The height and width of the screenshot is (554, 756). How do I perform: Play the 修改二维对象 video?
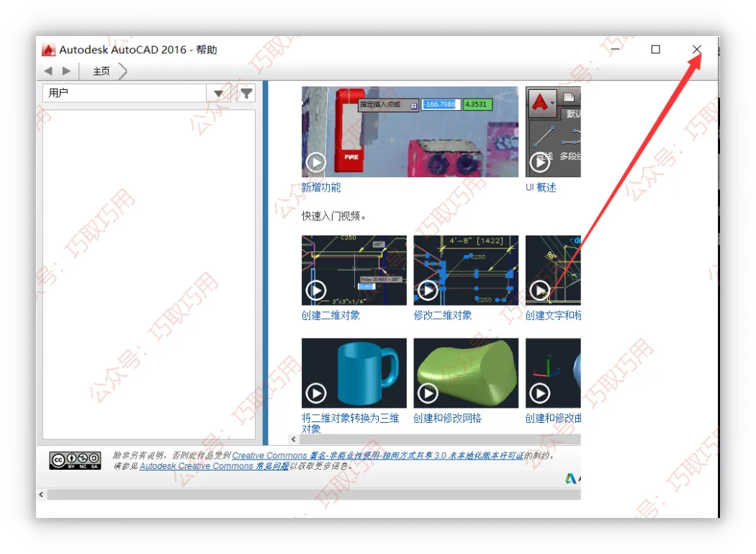466,270
